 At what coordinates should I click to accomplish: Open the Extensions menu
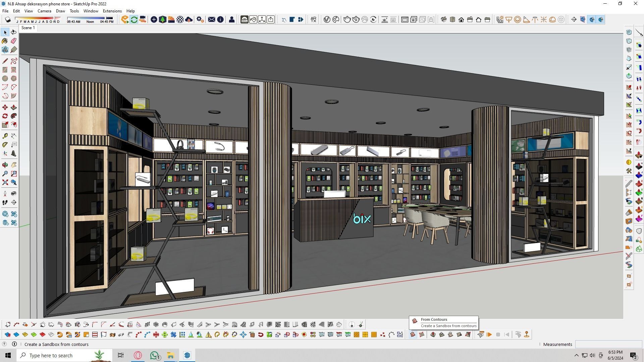point(112,11)
